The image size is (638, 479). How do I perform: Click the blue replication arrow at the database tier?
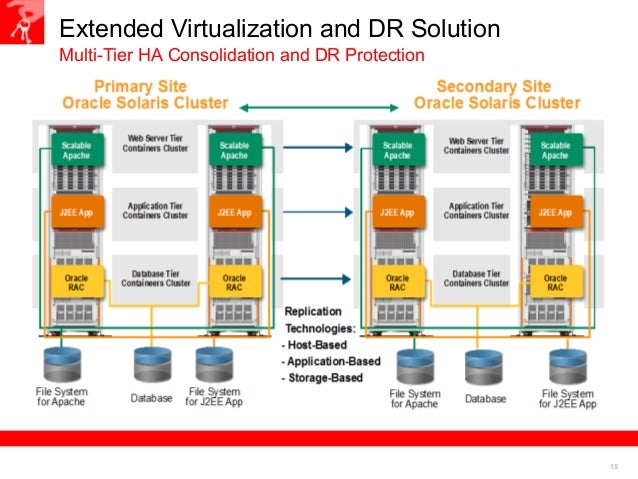(316, 279)
